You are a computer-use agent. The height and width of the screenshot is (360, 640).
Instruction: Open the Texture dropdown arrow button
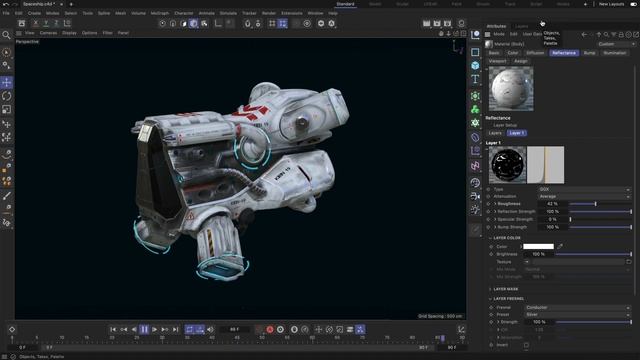(527, 262)
